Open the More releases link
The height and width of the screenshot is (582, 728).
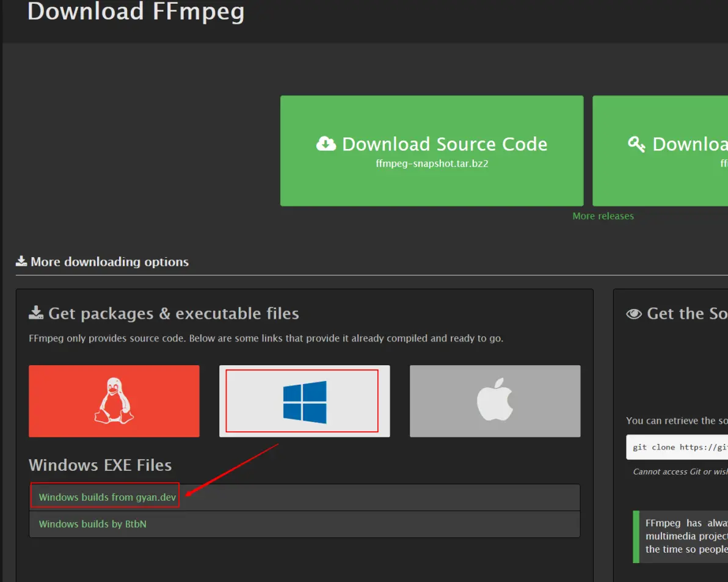click(x=603, y=216)
